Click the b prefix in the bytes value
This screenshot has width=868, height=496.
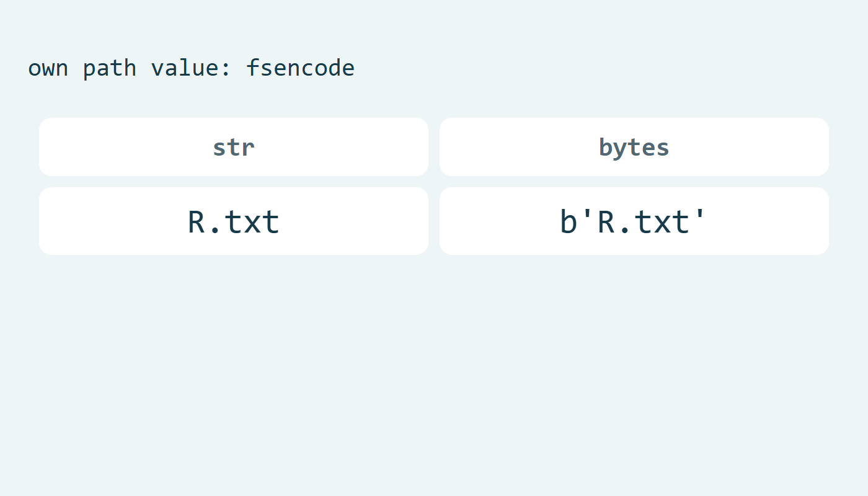coord(569,221)
